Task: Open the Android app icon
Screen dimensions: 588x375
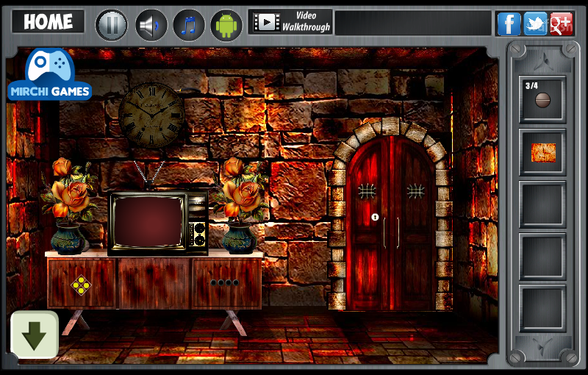Action: [226, 25]
